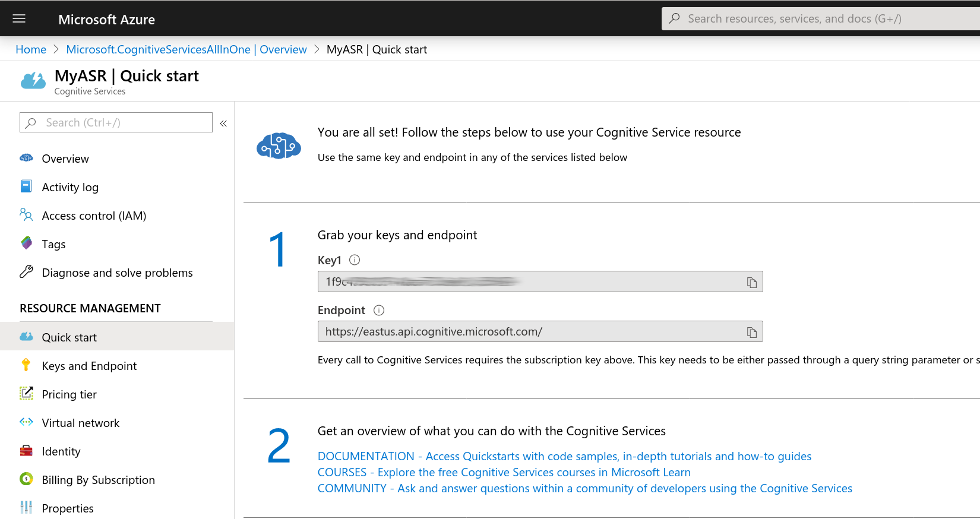Screen dimensions: 980x519
Task: Click the Activity log icon
Action: click(26, 186)
